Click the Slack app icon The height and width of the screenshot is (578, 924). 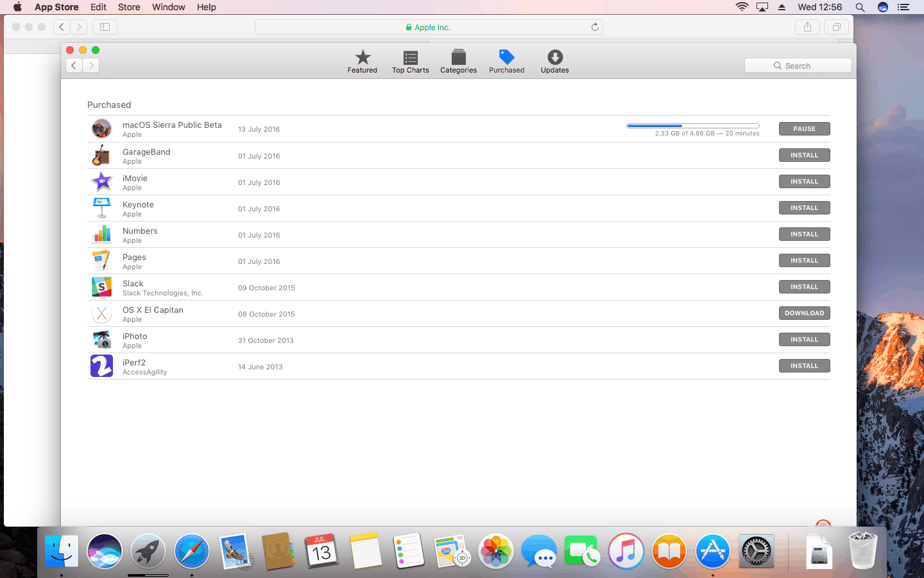click(x=101, y=287)
